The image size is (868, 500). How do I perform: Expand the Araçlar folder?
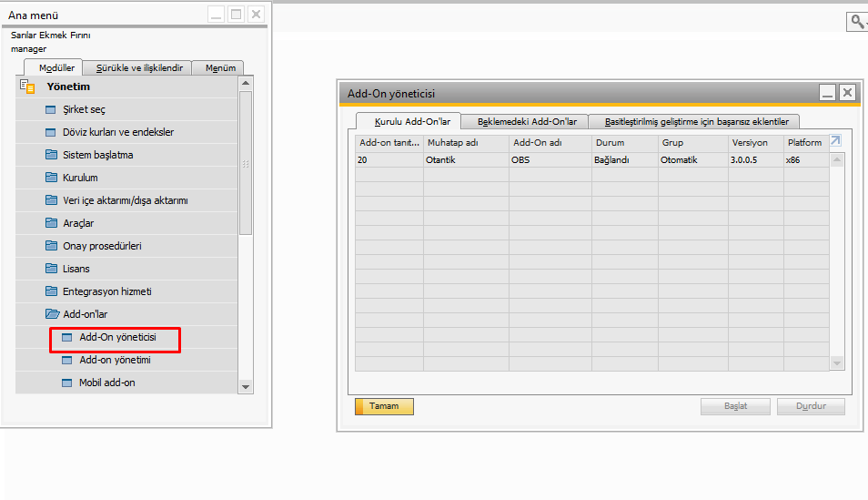[x=52, y=223]
